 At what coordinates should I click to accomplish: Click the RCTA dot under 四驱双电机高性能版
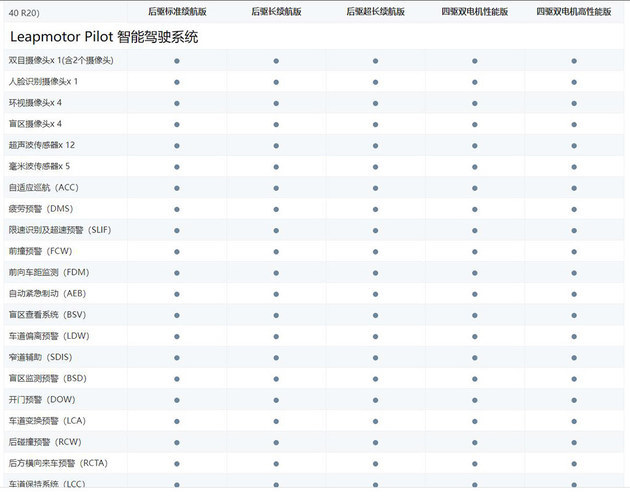574,464
